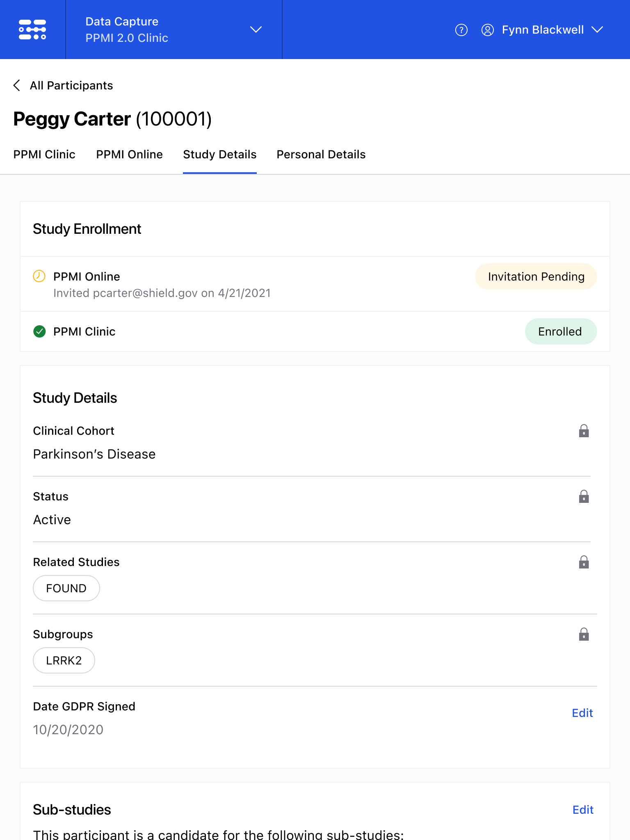The height and width of the screenshot is (840, 630).
Task: Click the user profile avatar icon
Action: pos(487,30)
